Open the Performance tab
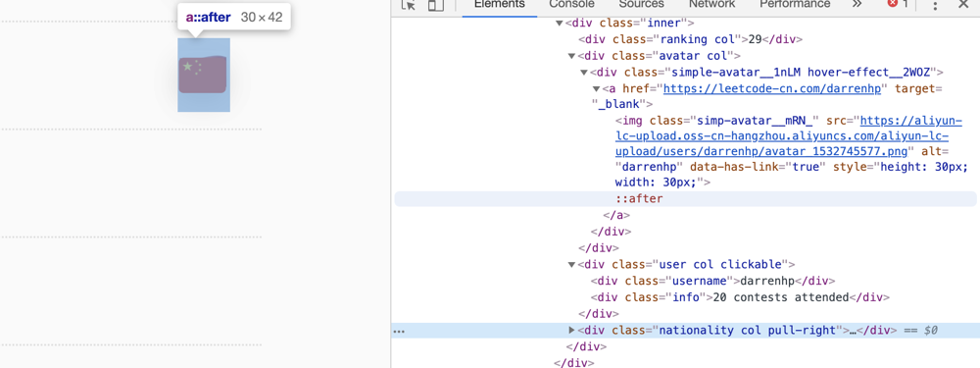The image size is (980, 368). (795, 4)
